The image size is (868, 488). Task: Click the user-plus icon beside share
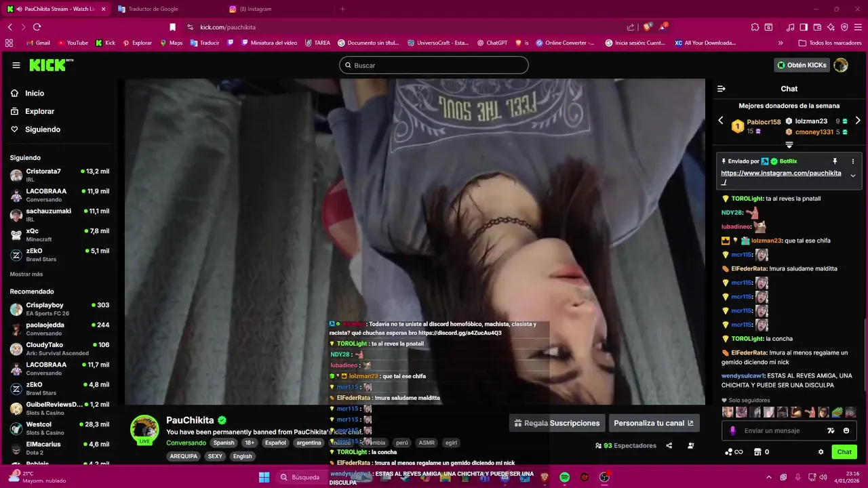point(691,445)
